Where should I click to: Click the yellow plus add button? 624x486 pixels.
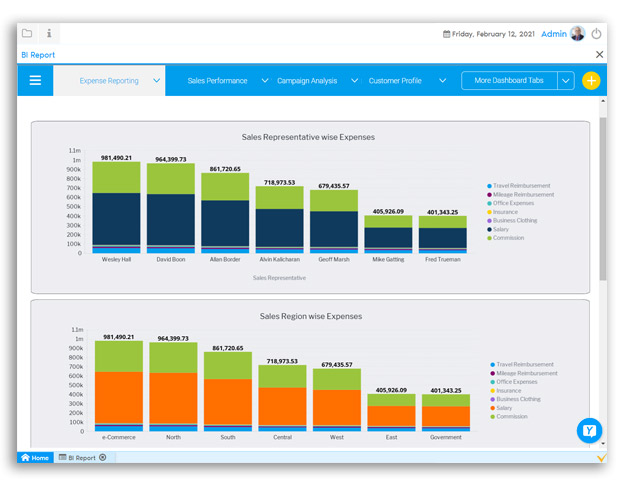[x=590, y=80]
